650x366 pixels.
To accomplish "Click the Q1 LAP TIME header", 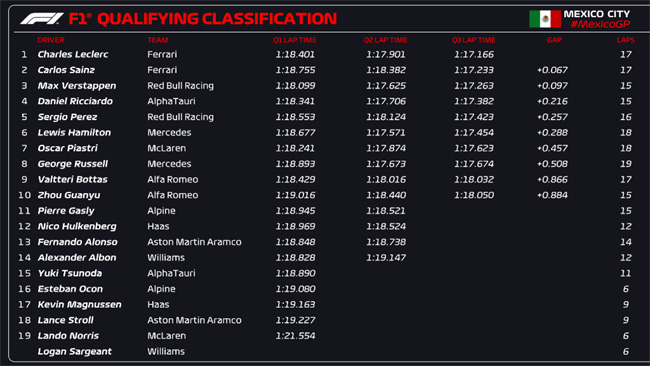I will [x=295, y=40].
